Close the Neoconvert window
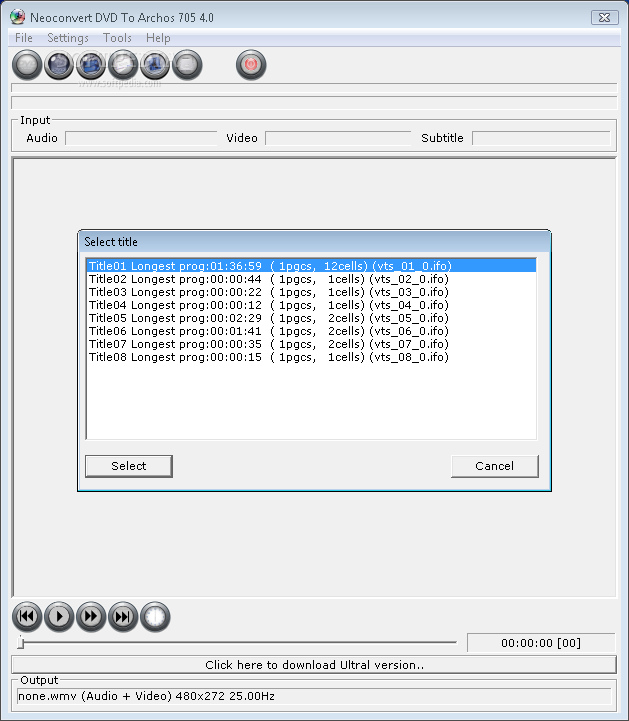Image resolution: width=629 pixels, height=721 pixels. [605, 17]
